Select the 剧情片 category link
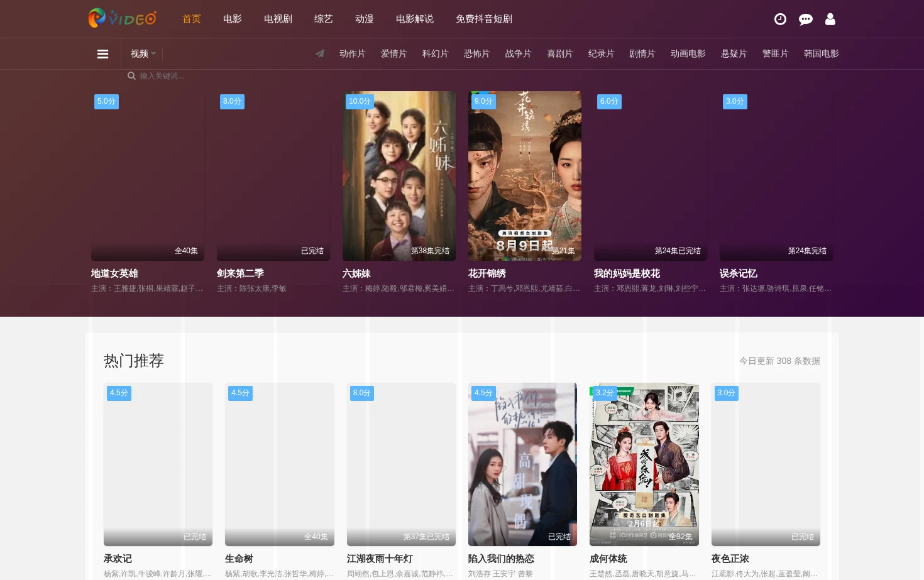 tap(642, 54)
